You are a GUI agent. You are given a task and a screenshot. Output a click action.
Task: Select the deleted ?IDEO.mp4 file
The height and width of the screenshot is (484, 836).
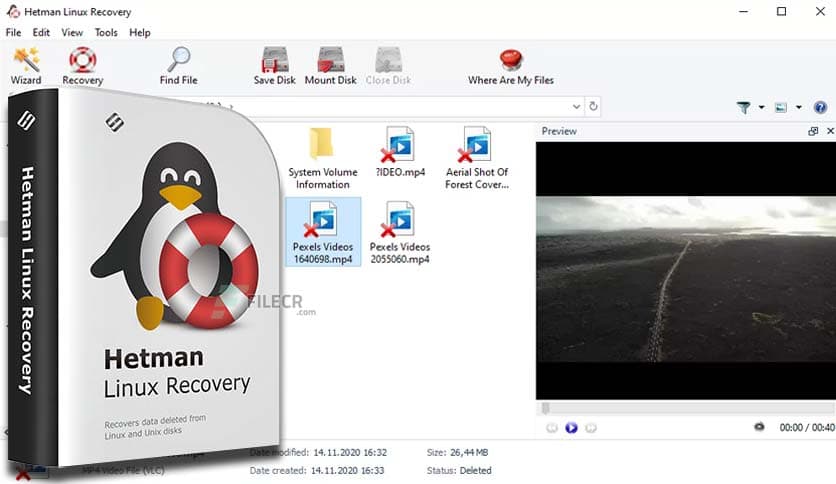pyautogui.click(x=400, y=152)
